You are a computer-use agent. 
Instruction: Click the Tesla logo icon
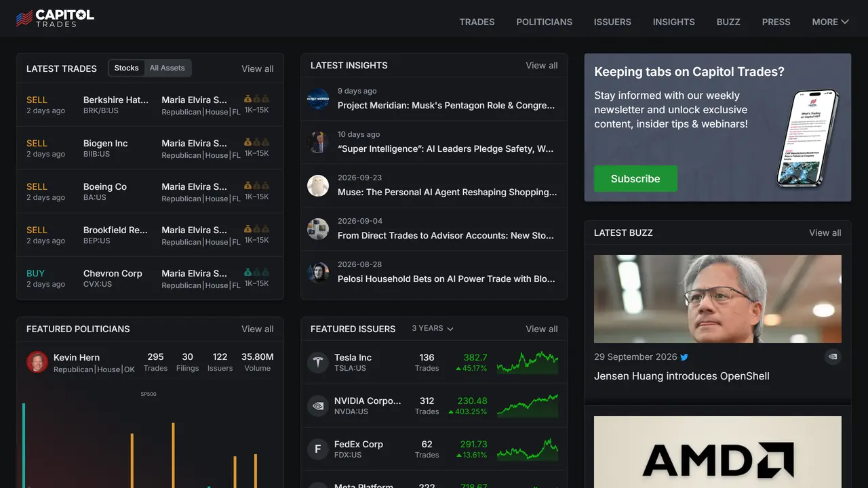point(318,363)
